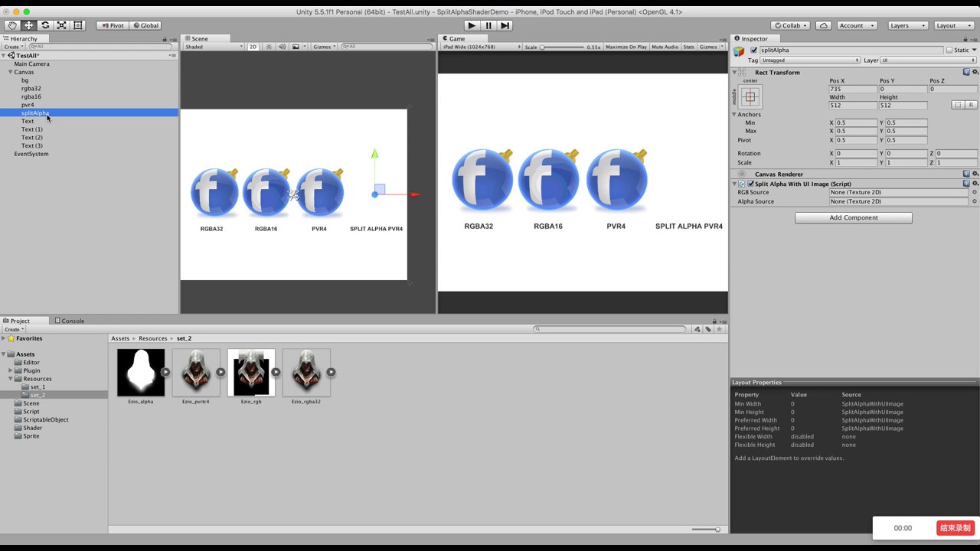Toggle Mute Audio in Game view
The width and height of the screenshot is (980, 551).
pos(665,47)
